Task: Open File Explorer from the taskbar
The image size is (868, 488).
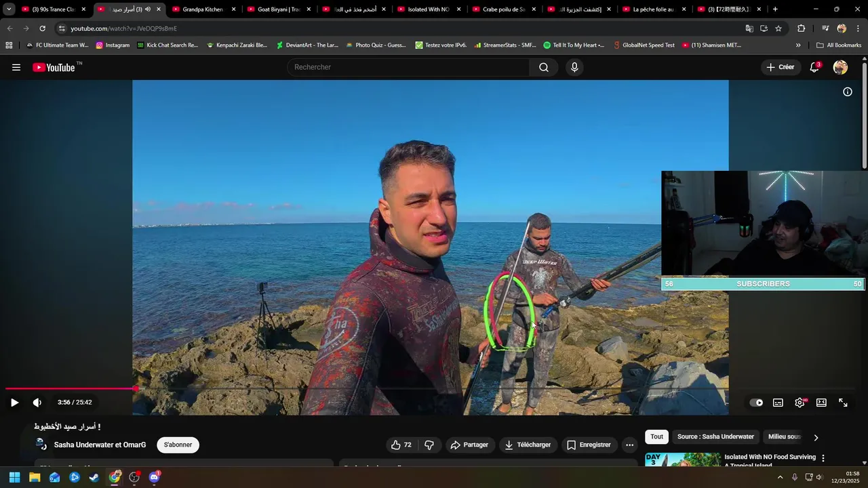Action: pos(35,477)
